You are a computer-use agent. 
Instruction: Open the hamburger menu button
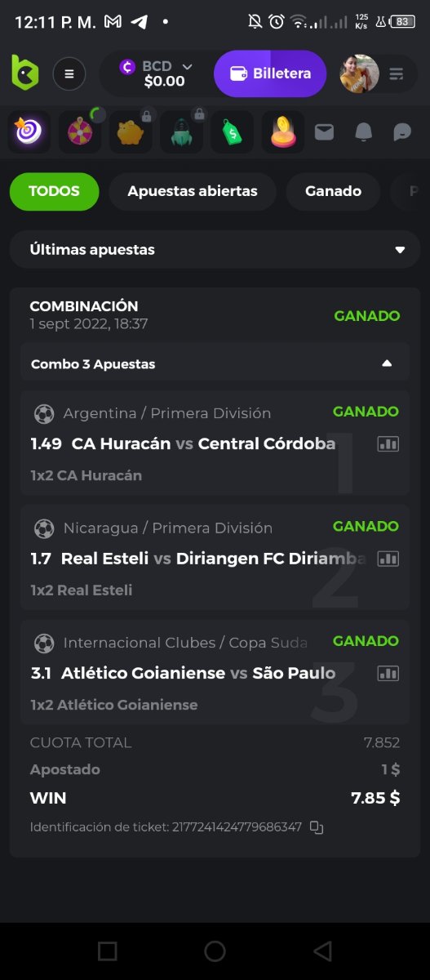(69, 74)
